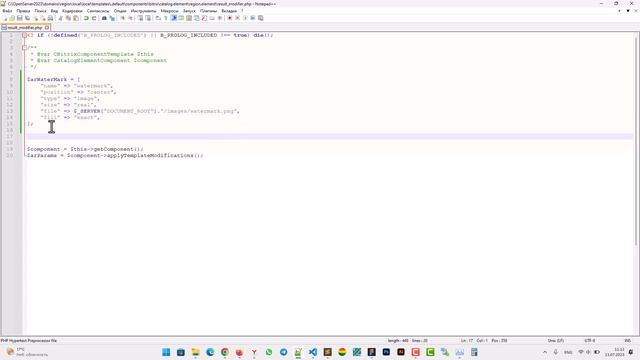
Task: Click the Close document toolbar icon
Action: click(36, 18)
